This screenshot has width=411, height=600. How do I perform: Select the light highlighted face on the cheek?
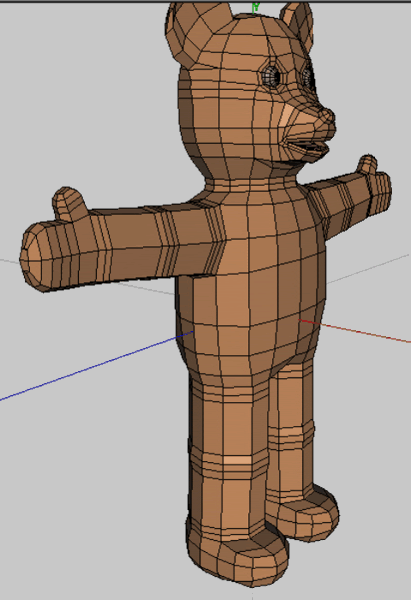286,115
